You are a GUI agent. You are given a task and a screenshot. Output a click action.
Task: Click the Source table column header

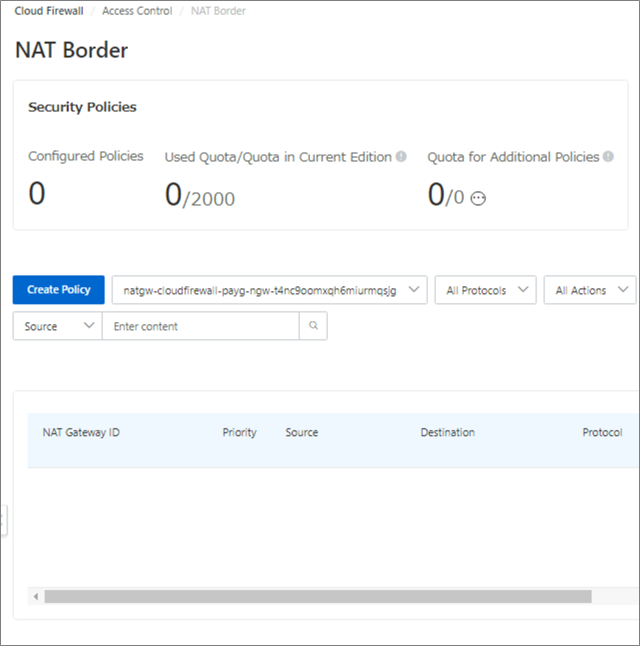pos(301,433)
